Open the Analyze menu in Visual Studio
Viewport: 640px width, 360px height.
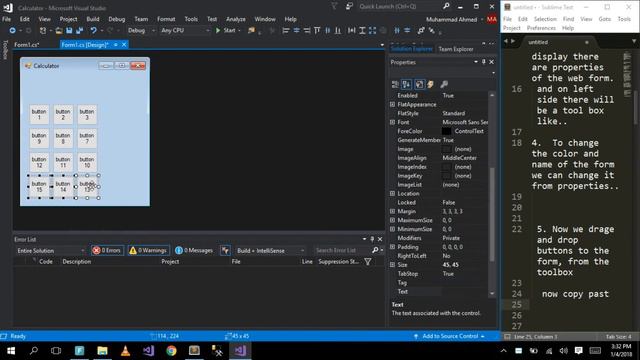236,19
